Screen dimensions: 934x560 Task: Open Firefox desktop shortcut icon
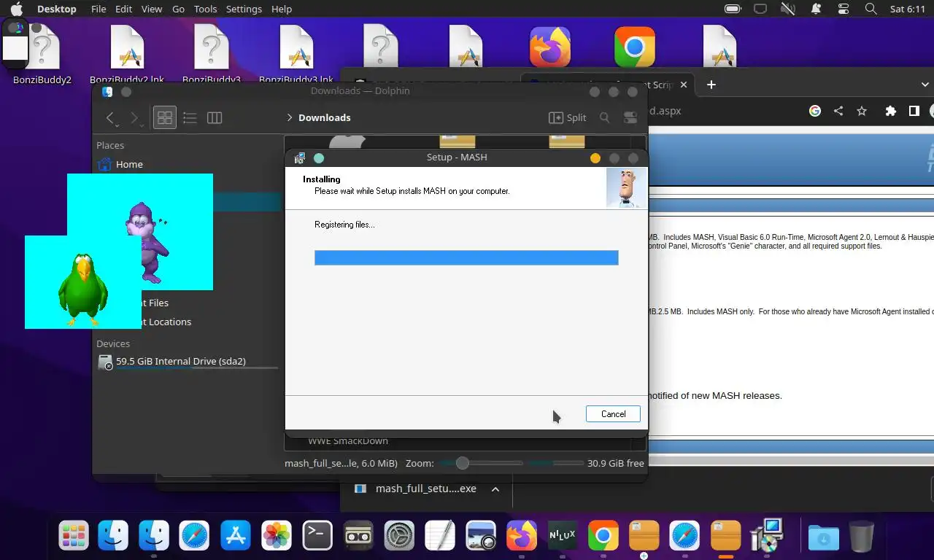(550, 47)
